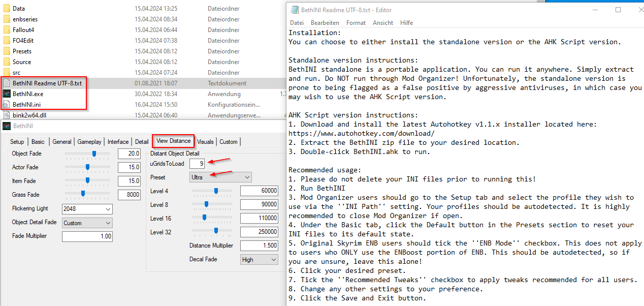Screen dimensions: 644x306
Task: Switch to the Setup tab
Action: click(17, 142)
